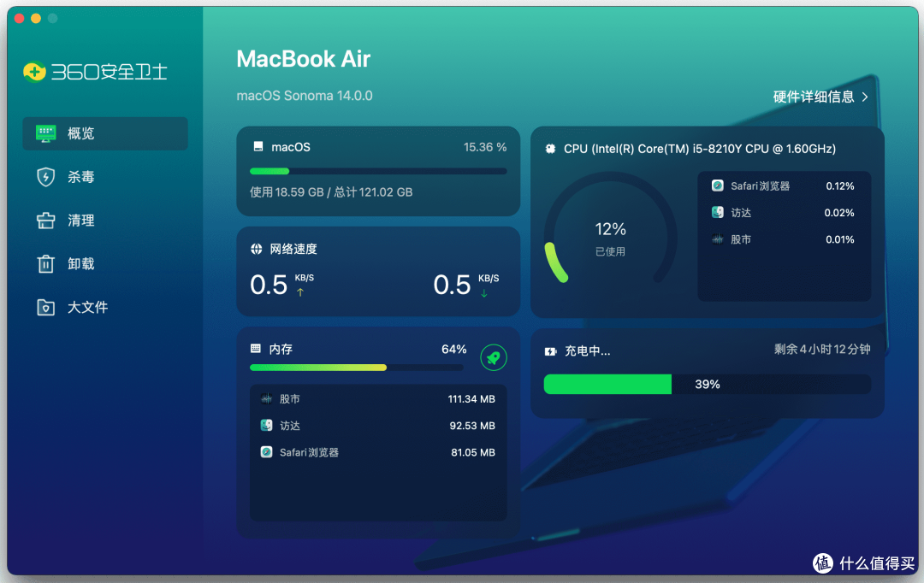Open the 大文件 large files section
This screenshot has width=924, height=583.
[x=105, y=308]
